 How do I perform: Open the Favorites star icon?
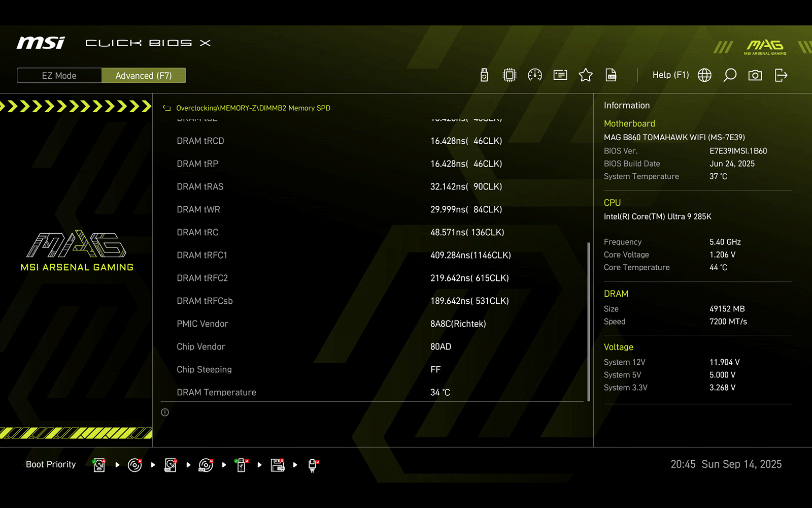pos(586,75)
